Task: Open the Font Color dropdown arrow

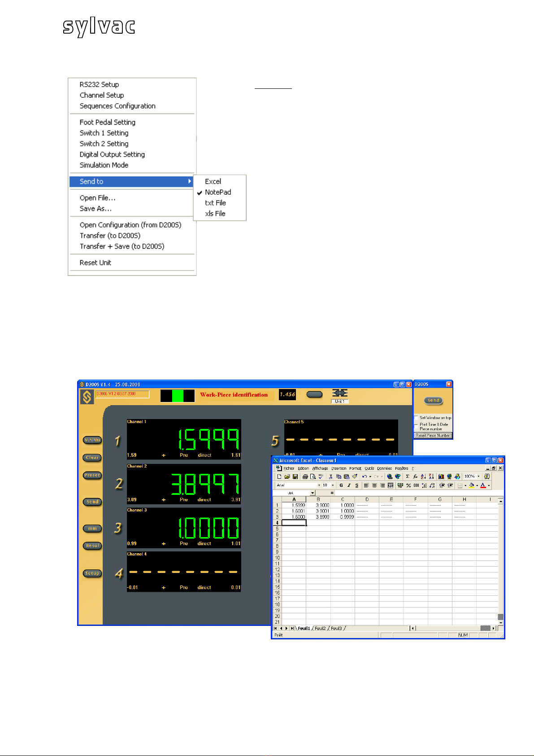Action: [489, 485]
